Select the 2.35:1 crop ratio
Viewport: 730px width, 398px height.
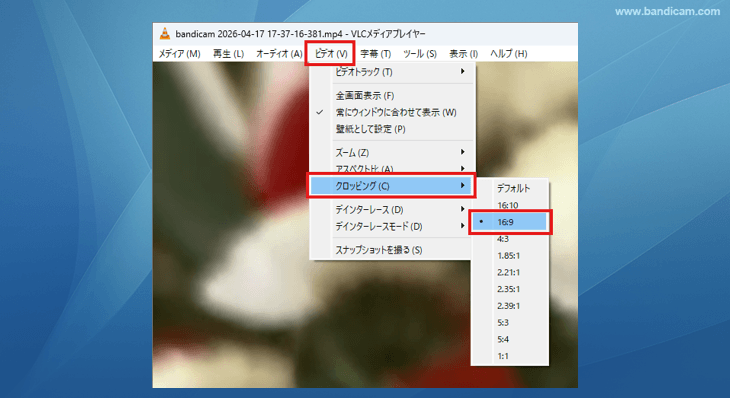[510, 289]
